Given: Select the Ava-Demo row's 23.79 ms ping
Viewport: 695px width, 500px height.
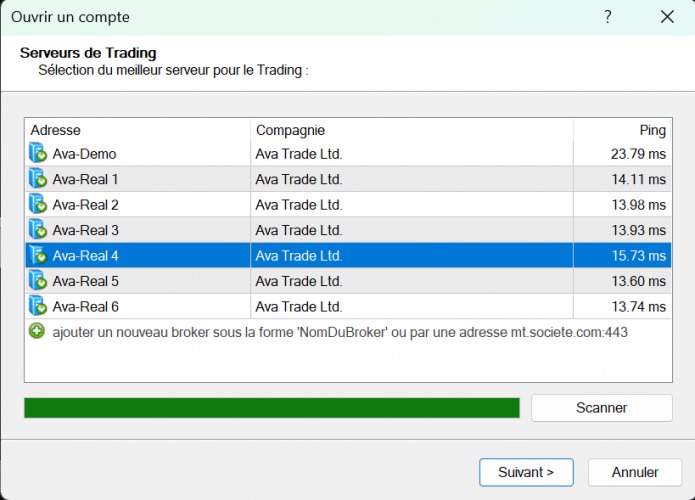Looking at the screenshot, I should [638, 154].
